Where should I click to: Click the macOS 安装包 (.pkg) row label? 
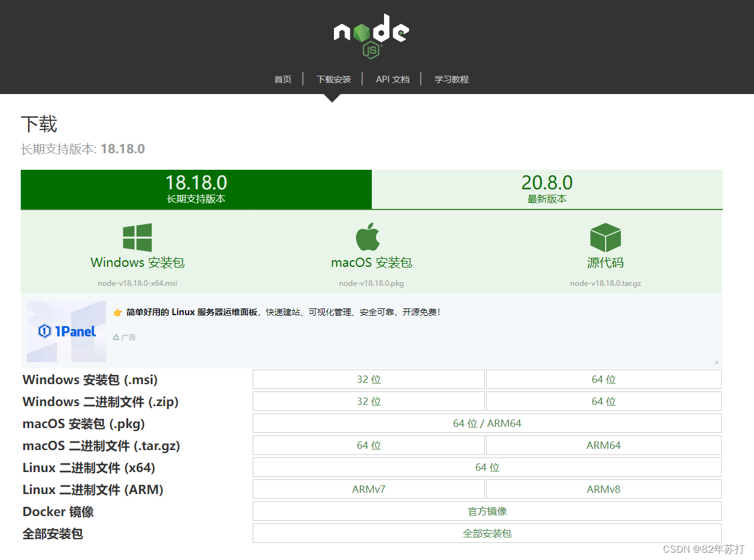coord(84,424)
